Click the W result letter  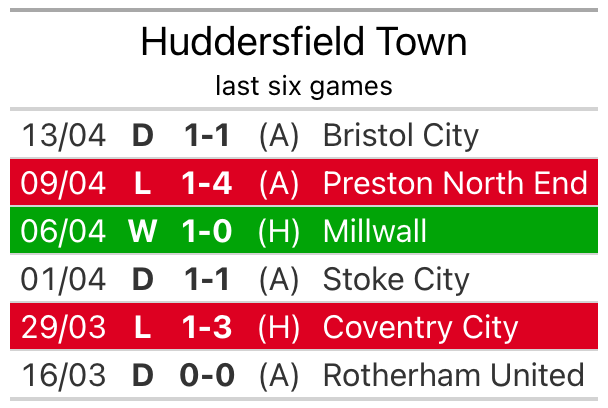[142, 231]
